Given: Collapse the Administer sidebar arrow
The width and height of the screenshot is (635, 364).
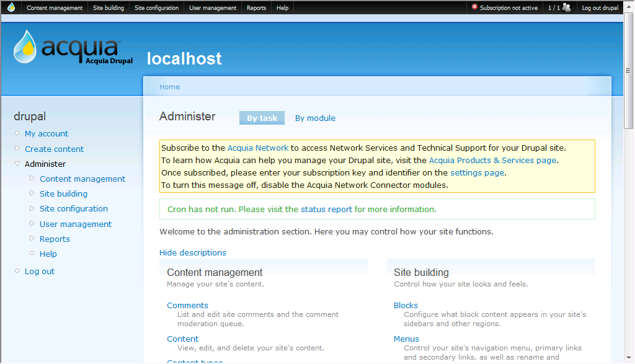Looking at the screenshot, I should click(17, 164).
